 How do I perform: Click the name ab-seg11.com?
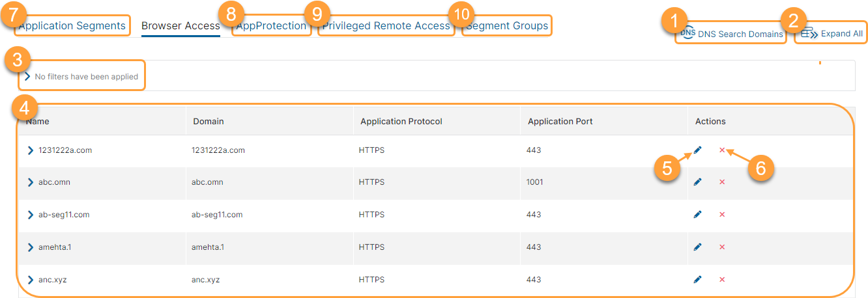click(x=64, y=215)
